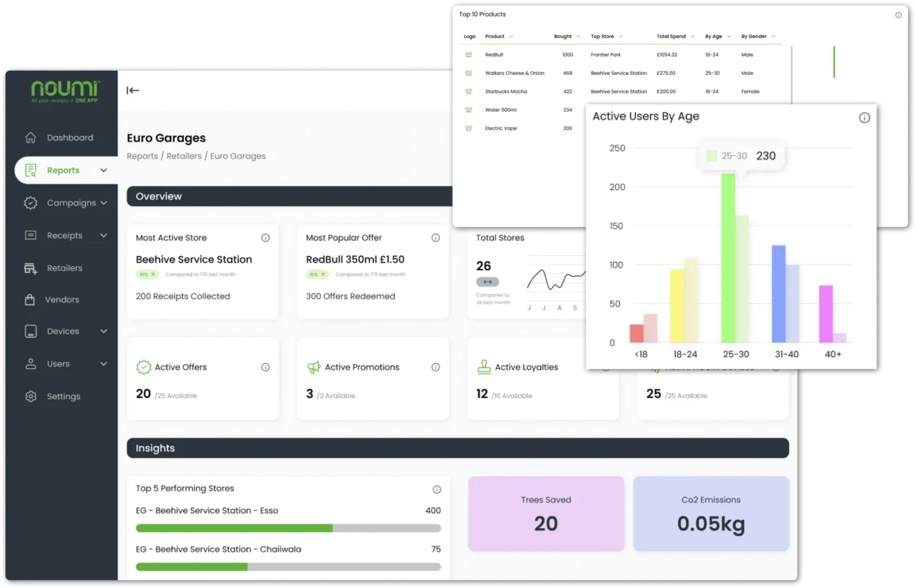This screenshot has width=916, height=588.
Task: Select Vendors menu item
Action: (62, 299)
